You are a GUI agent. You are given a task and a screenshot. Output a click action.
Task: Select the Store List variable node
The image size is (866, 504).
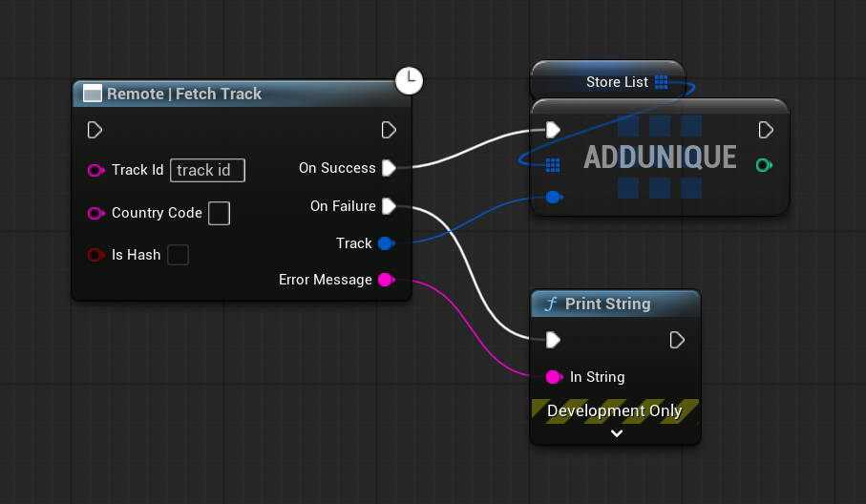click(606, 82)
